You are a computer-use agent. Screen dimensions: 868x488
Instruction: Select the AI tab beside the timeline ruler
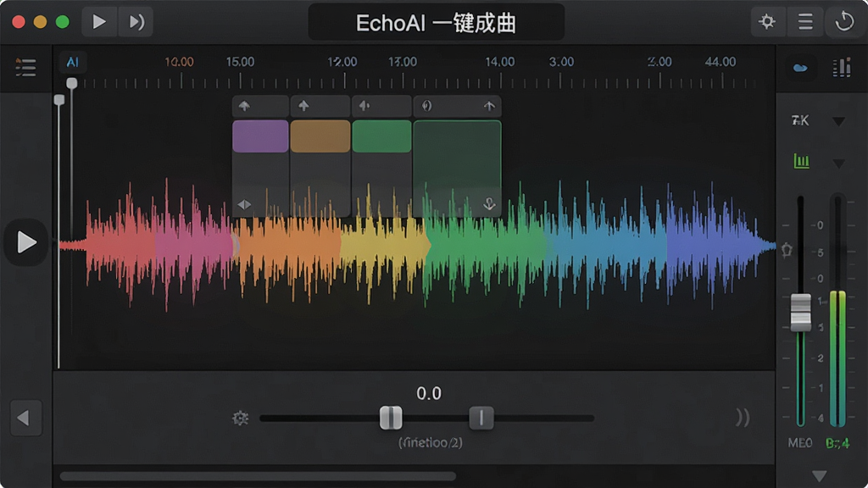click(73, 62)
